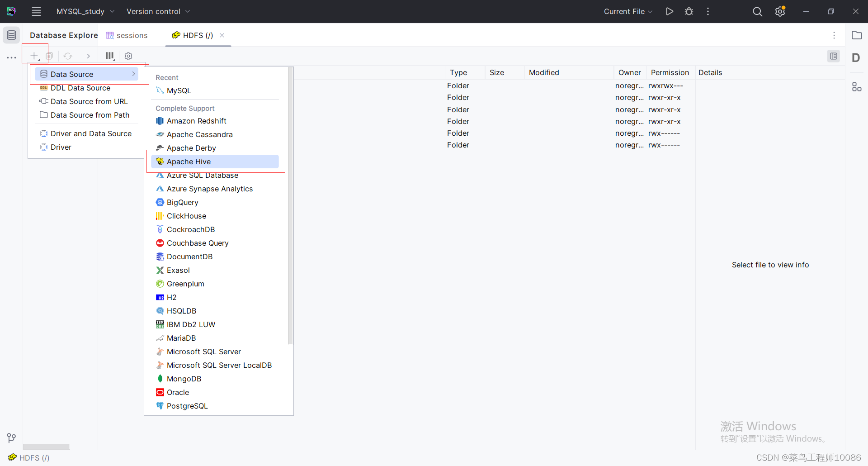Click the submenu vertical scrollbar
The image size is (868, 466).
[290, 206]
